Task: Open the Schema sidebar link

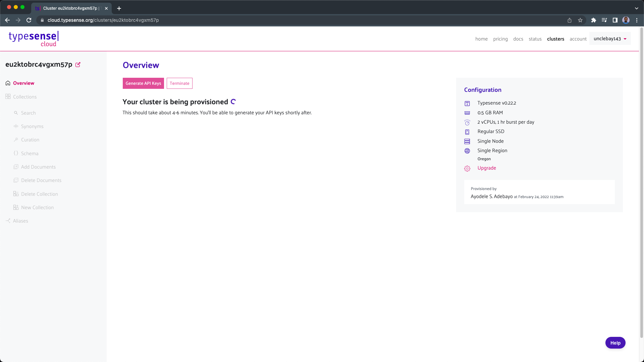Action: 30,154
